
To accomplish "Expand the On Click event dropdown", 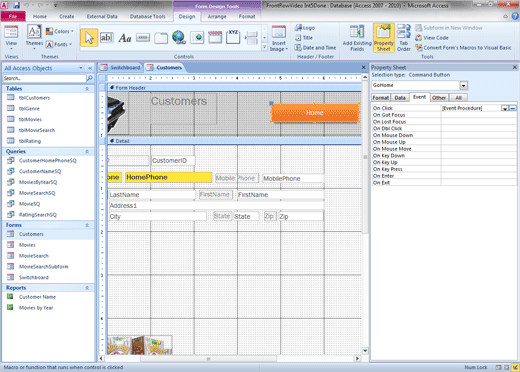I will pos(505,108).
